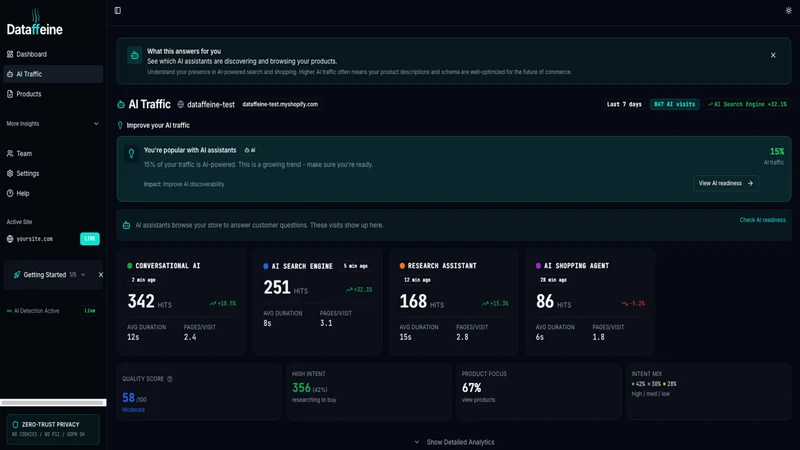Viewport: 800px width, 450px height.
Task: Click the Intent Mix percentages
Action: (x=654, y=384)
